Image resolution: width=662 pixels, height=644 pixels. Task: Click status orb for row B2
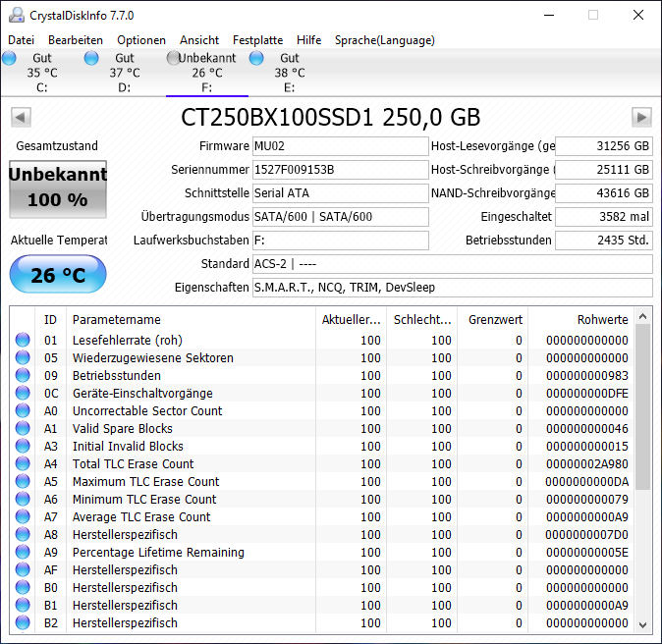[x=23, y=623]
